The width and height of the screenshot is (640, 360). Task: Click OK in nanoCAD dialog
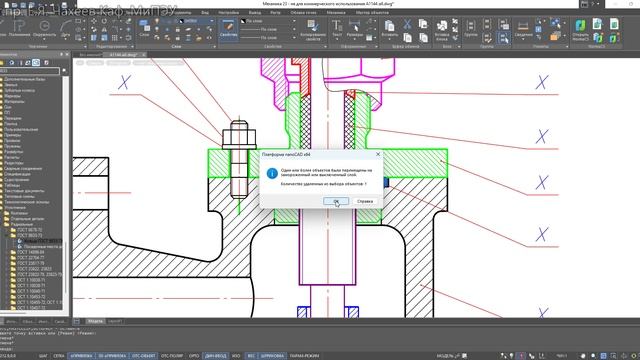tap(336, 201)
